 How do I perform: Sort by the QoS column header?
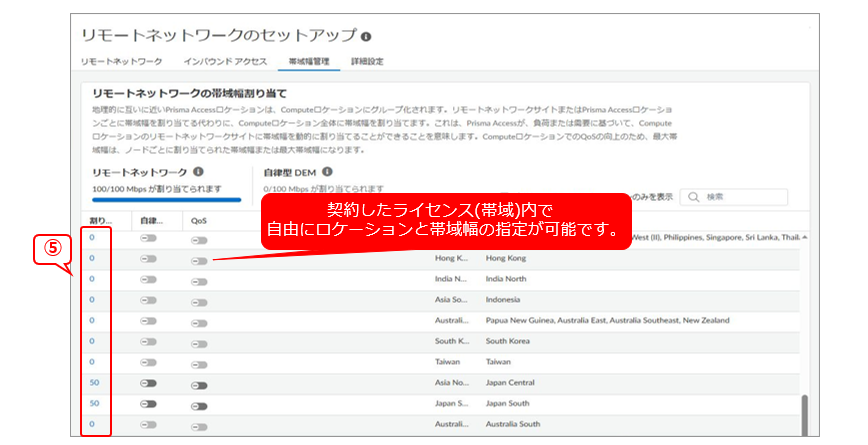point(199,220)
